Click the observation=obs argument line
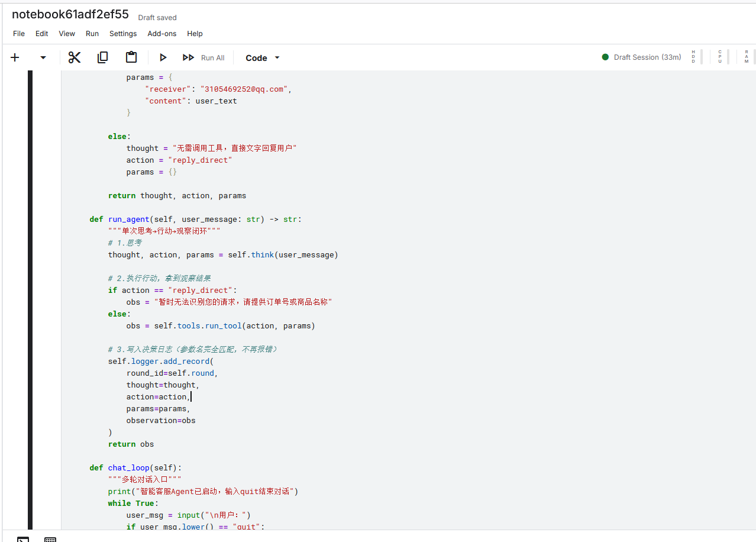The image size is (756, 542). click(161, 421)
